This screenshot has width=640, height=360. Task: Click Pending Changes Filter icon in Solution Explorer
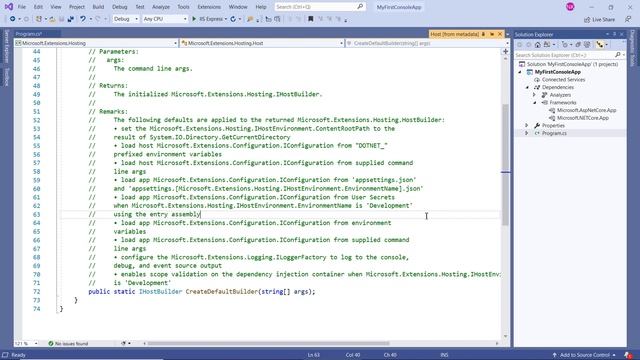[x=564, y=45]
